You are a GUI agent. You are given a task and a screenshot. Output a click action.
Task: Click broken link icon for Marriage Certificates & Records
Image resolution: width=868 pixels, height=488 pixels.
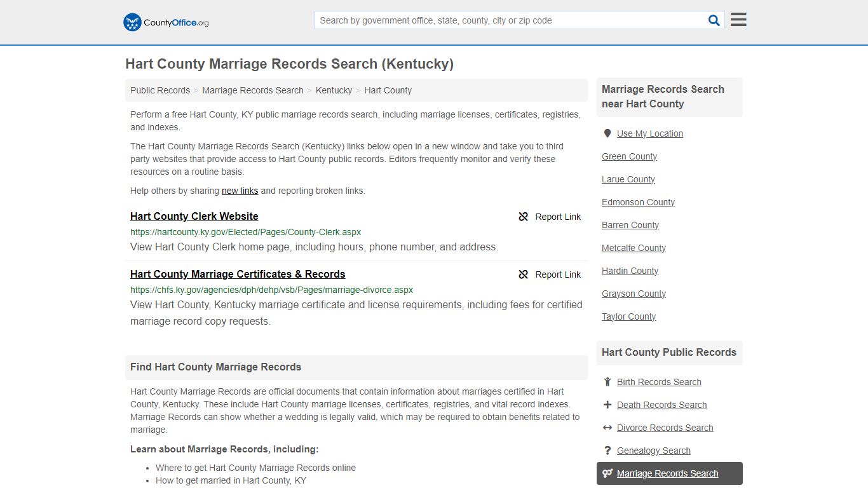point(523,274)
